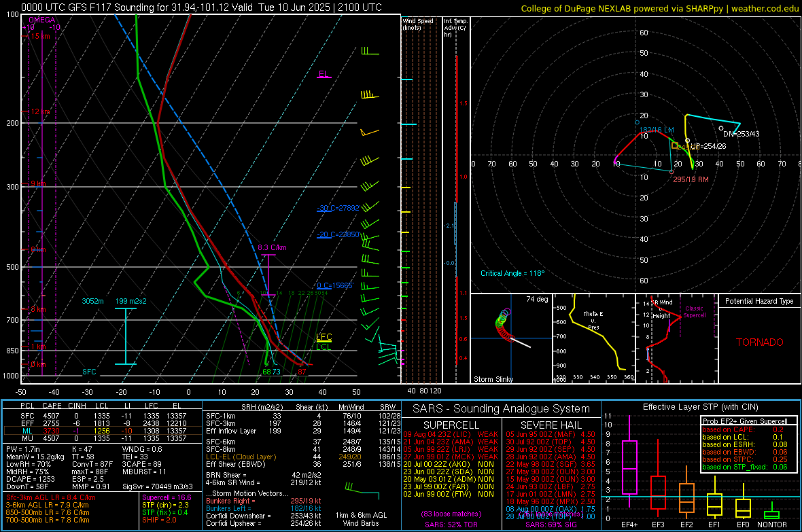Click the 182/16 LM hodograph label
Image resolution: width=802 pixels, height=532 pixels.
pyautogui.click(x=657, y=130)
